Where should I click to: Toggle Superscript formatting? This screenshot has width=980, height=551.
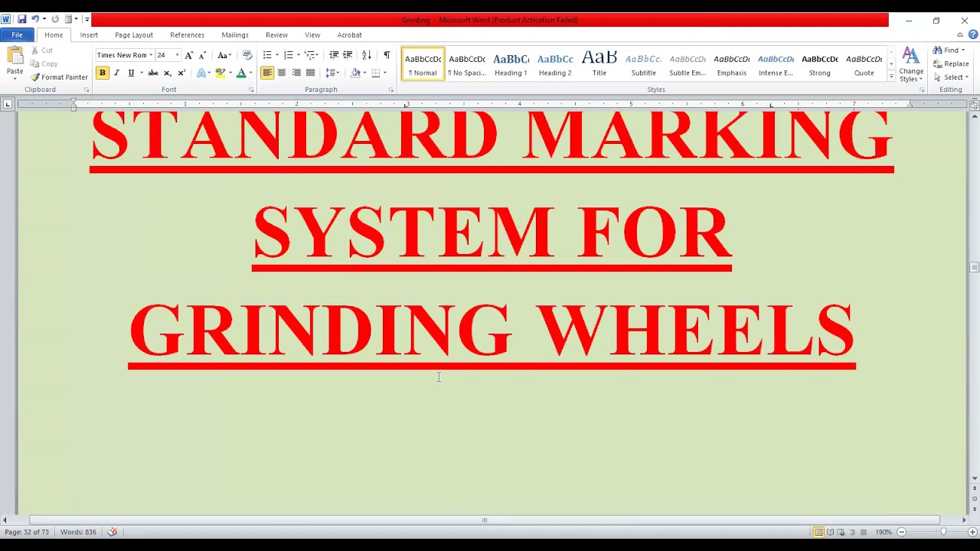[181, 73]
